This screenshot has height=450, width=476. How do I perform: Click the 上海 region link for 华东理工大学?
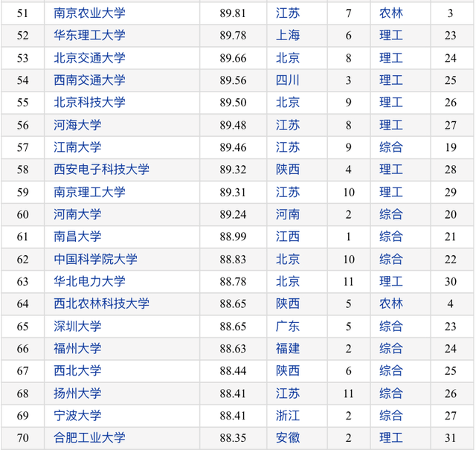coord(288,35)
